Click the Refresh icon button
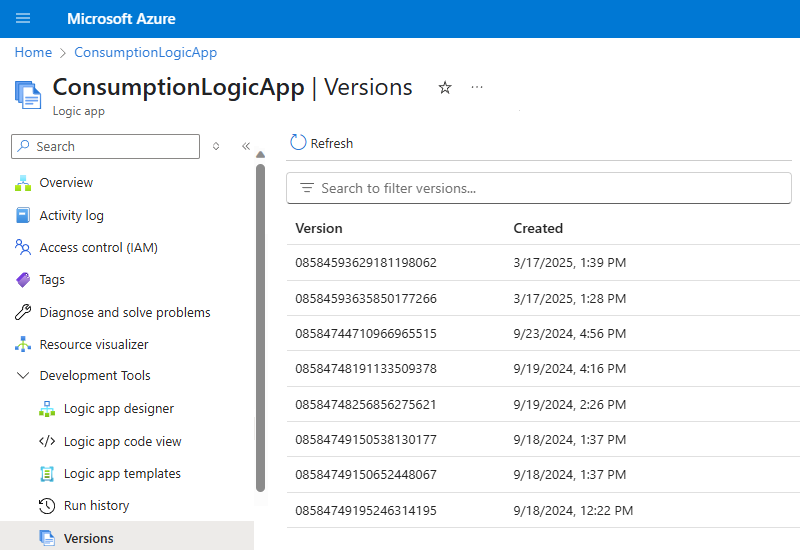This screenshot has height=550, width=800. click(298, 143)
